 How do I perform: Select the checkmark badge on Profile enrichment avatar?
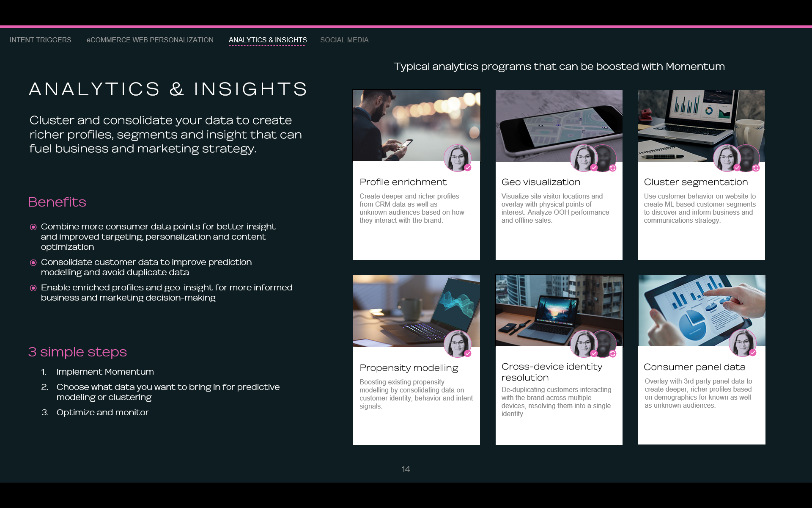pyautogui.click(x=467, y=168)
